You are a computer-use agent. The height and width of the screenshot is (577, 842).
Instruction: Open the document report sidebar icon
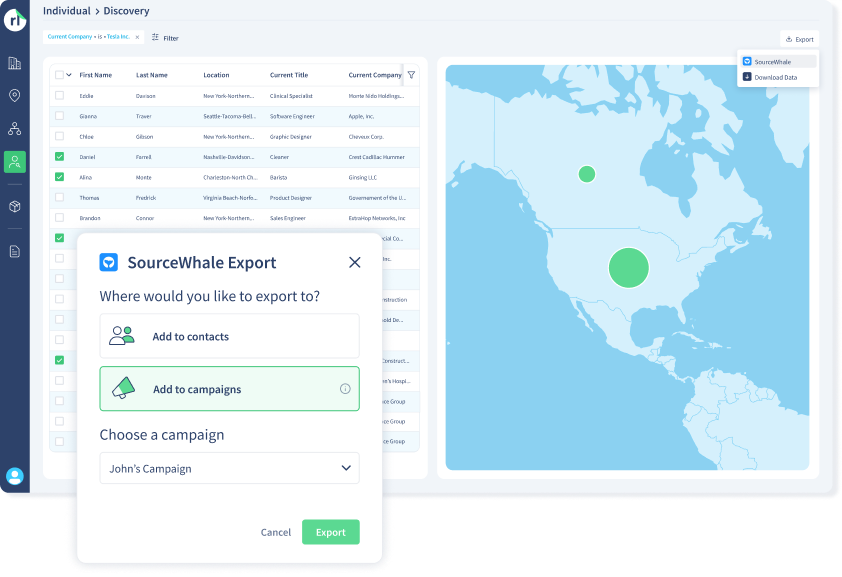pos(14,251)
